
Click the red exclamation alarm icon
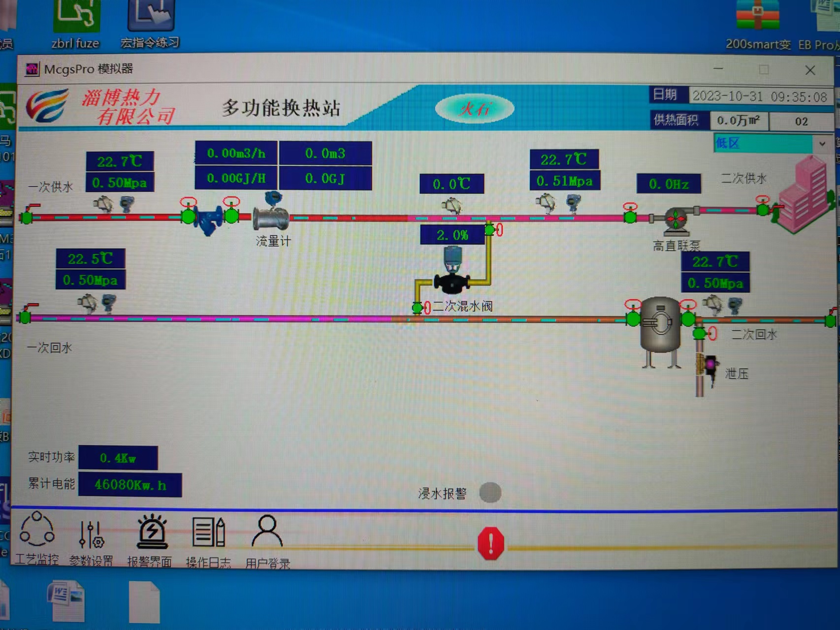coord(490,543)
